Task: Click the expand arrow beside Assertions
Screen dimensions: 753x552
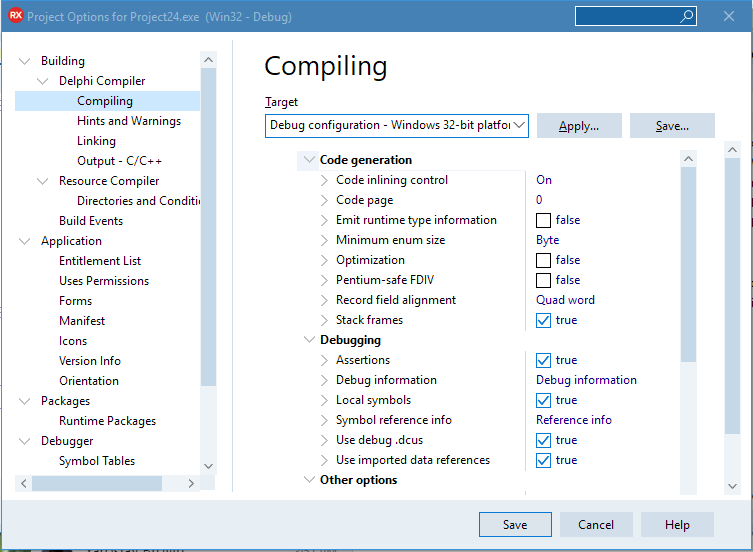Action: [x=324, y=360]
